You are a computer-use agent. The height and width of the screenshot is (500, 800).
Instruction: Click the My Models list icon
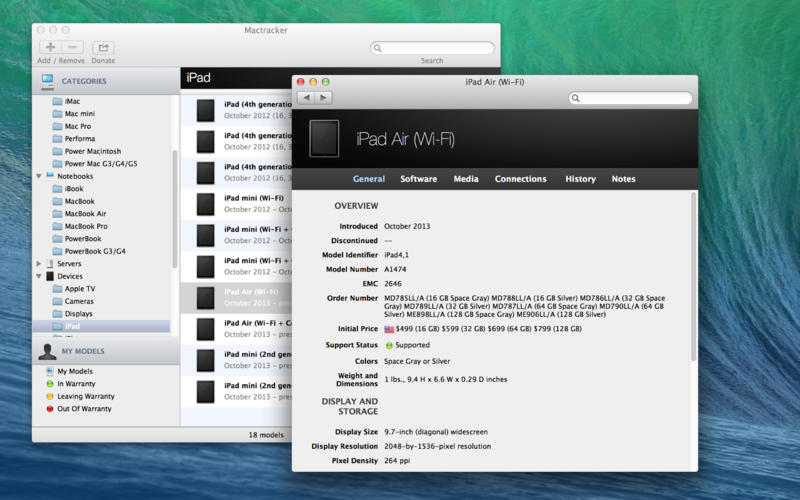(49, 371)
